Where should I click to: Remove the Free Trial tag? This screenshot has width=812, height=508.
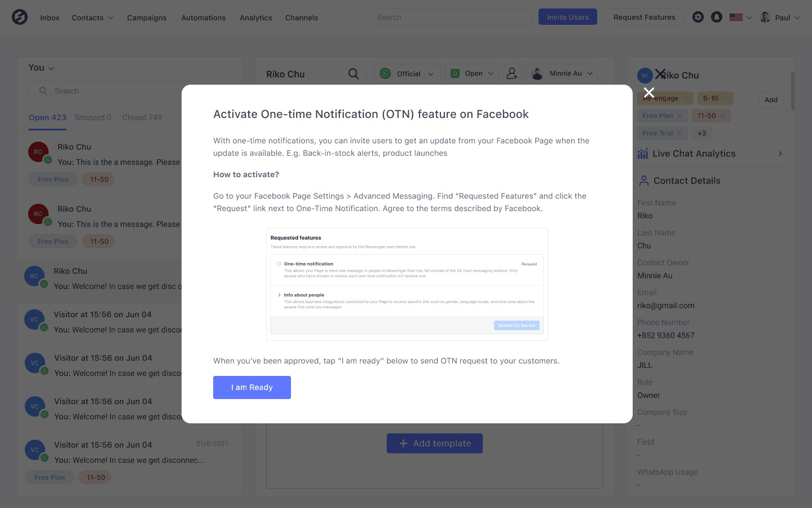(680, 133)
